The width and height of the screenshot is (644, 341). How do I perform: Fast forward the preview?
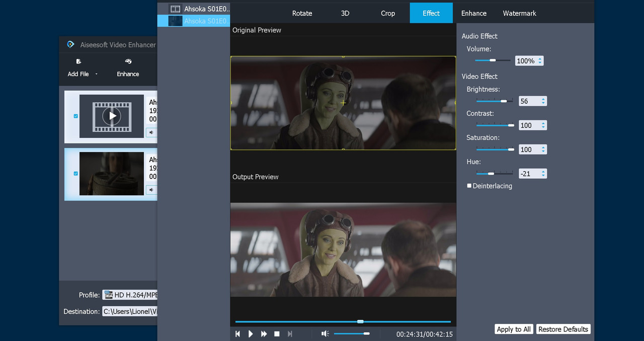coord(264,334)
